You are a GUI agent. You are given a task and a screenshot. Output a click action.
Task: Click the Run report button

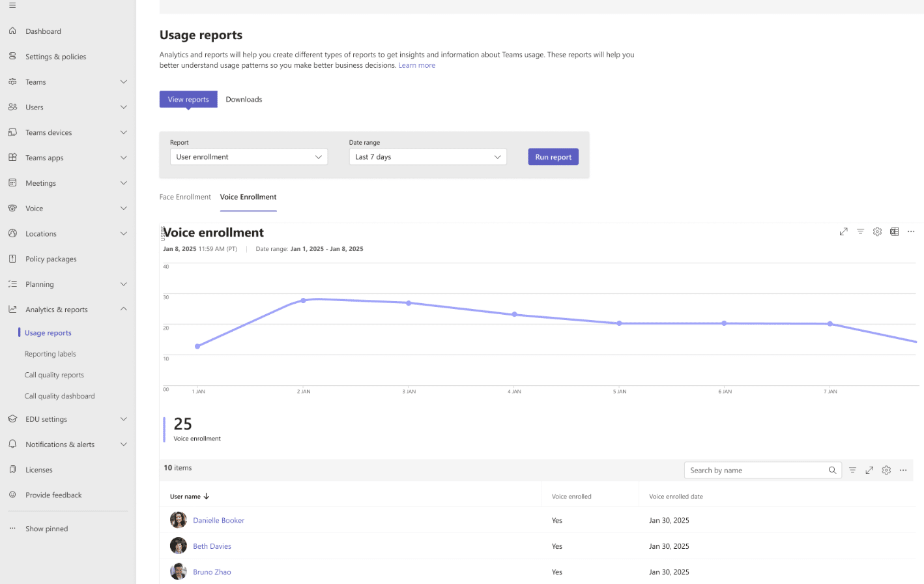click(x=553, y=156)
